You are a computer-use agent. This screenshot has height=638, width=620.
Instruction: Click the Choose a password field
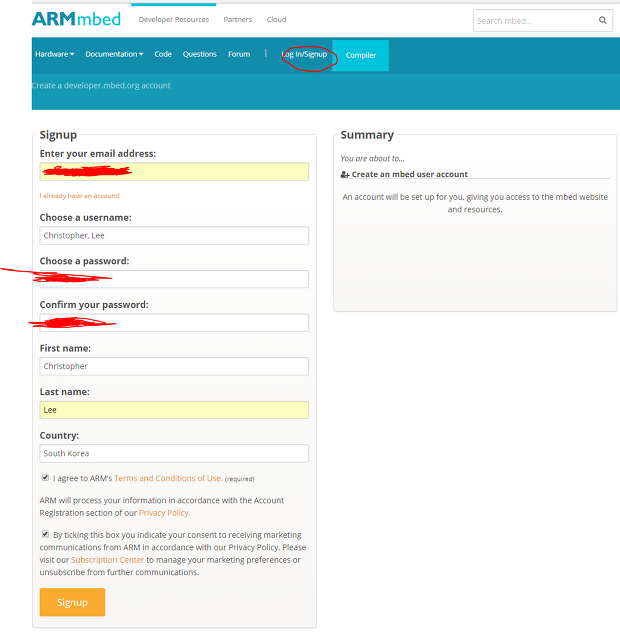pos(174,279)
